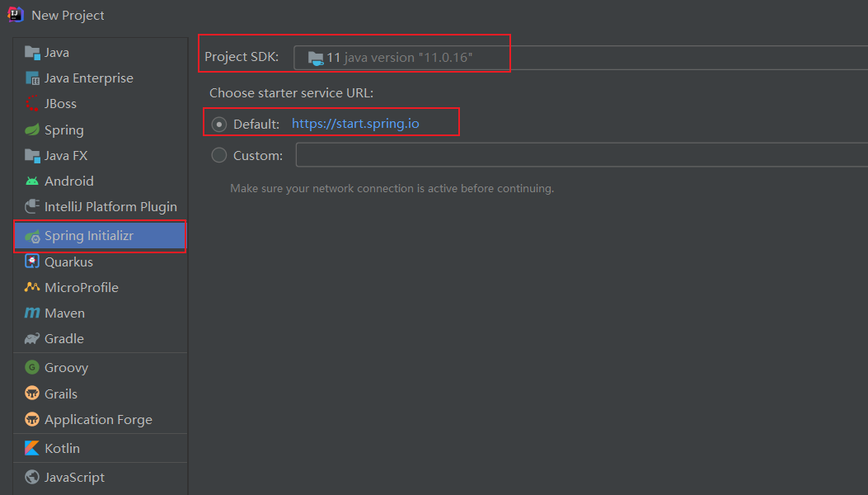Choose Groovy project type label
Viewport: 868px width, 495px height.
click(x=66, y=368)
